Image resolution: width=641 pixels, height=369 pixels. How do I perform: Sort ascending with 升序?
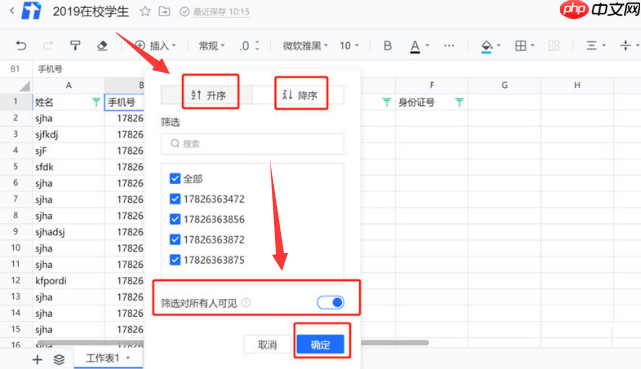208,95
